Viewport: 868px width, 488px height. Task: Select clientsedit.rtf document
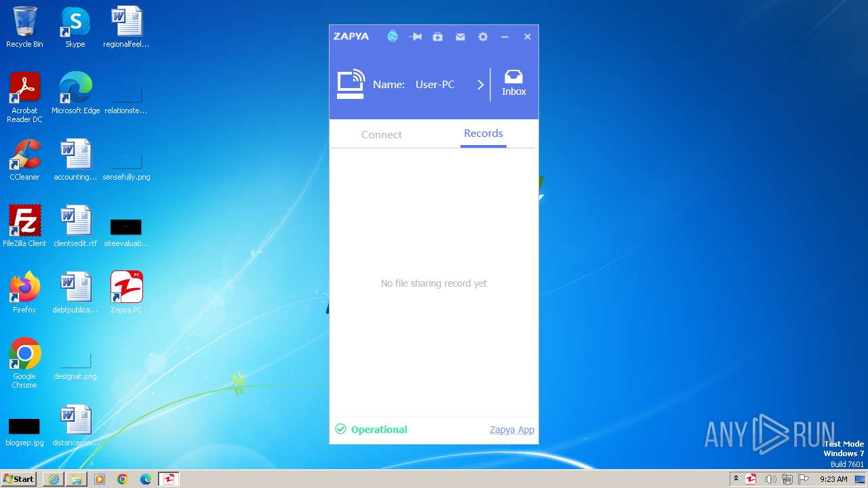75,226
